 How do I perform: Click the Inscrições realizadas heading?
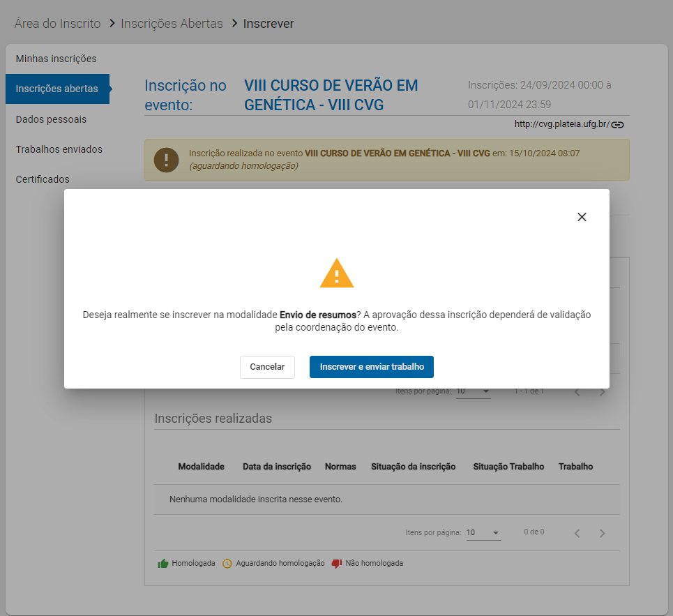click(x=213, y=419)
